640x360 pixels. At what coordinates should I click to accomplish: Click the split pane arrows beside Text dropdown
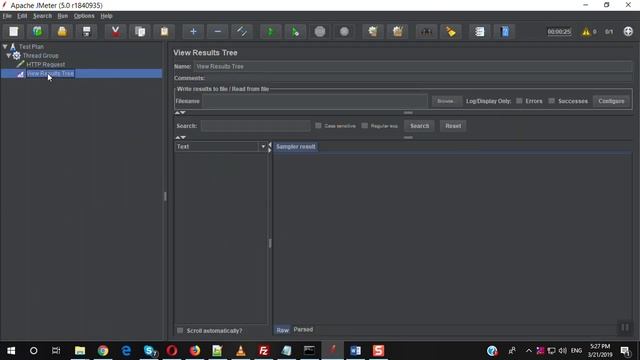click(x=270, y=147)
